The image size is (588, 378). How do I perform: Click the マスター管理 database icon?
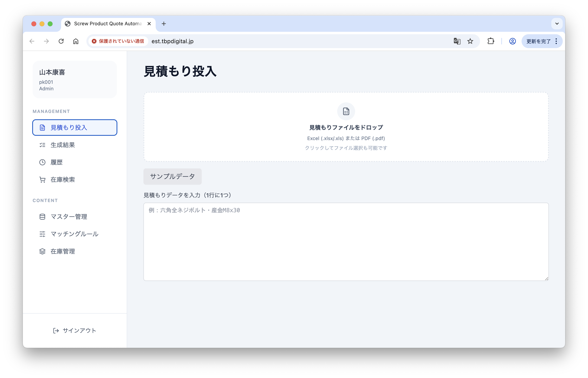point(42,217)
